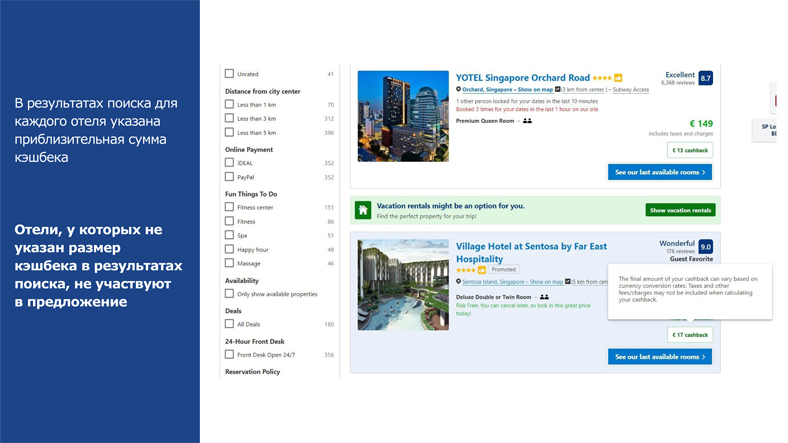The width and height of the screenshot is (788, 443).
Task: Tick the Unrated checkbox
Action: [229, 74]
